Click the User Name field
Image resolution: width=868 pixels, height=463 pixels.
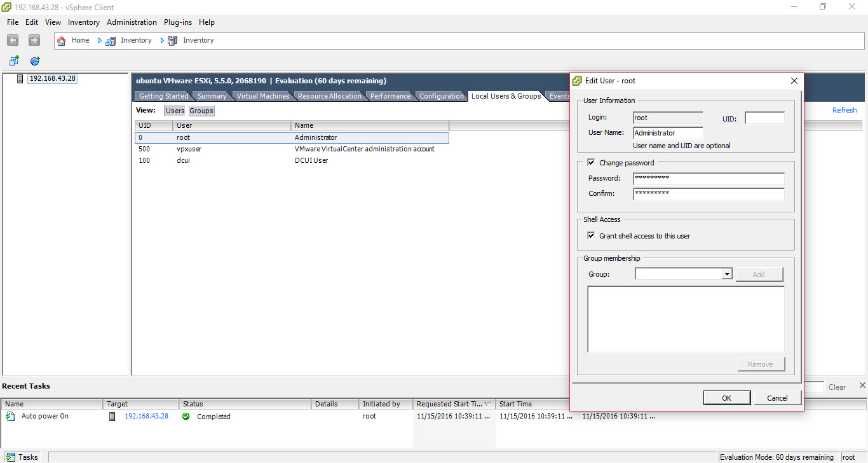click(x=668, y=133)
